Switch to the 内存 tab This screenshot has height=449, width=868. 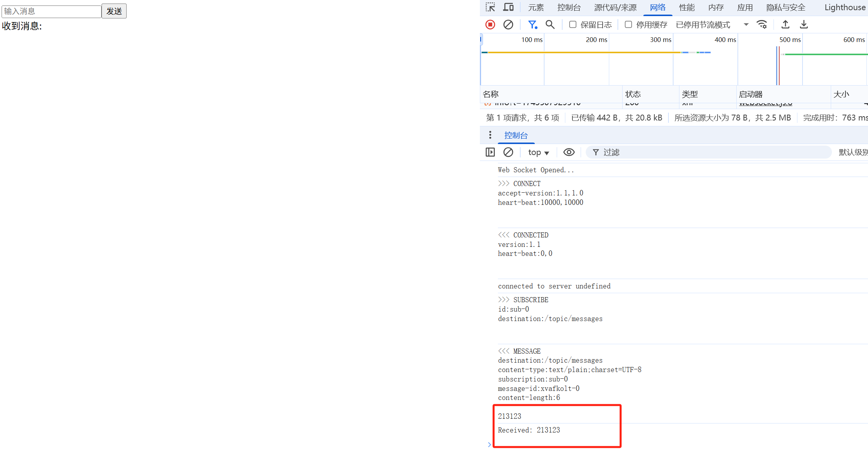tap(716, 7)
